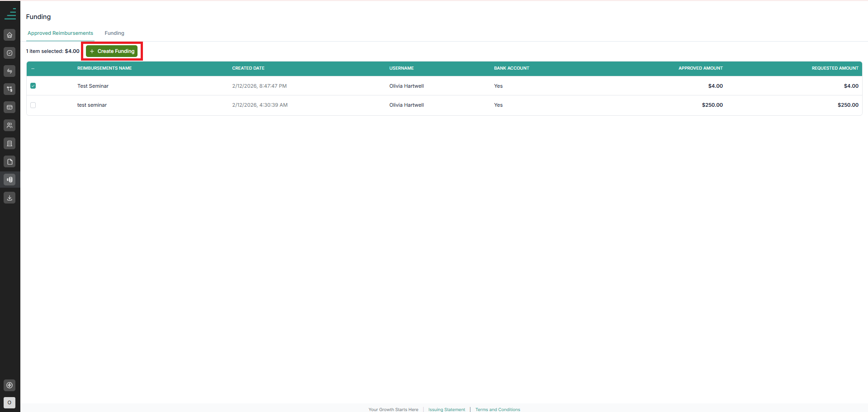868x412 pixels.
Task: Toggle the select-all header checkbox
Action: 33,68
